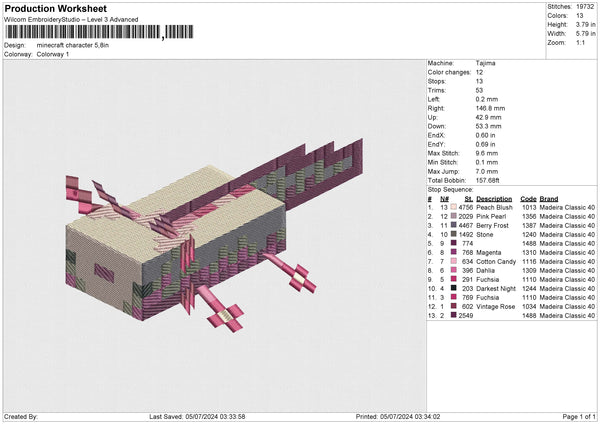Screen dimensions: 600x424
Task: Click the 'Berry Frost' description text
Action: (492, 225)
